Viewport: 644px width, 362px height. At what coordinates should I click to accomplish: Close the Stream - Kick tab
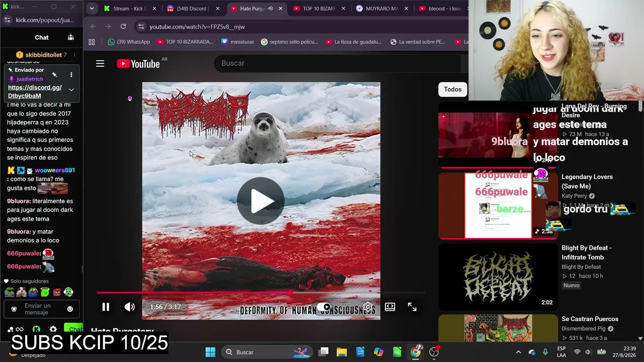pyautogui.click(x=154, y=9)
